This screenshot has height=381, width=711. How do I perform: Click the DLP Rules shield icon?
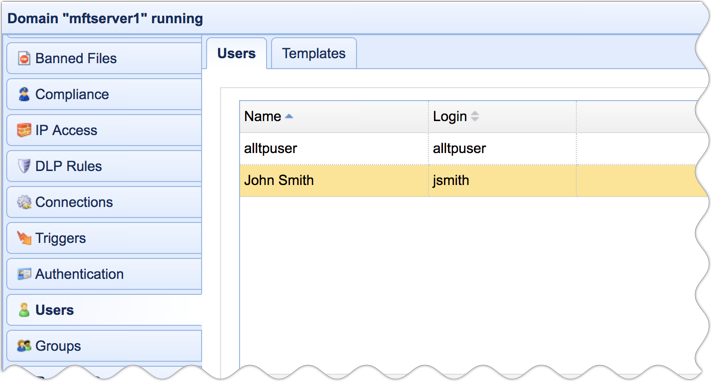click(24, 166)
